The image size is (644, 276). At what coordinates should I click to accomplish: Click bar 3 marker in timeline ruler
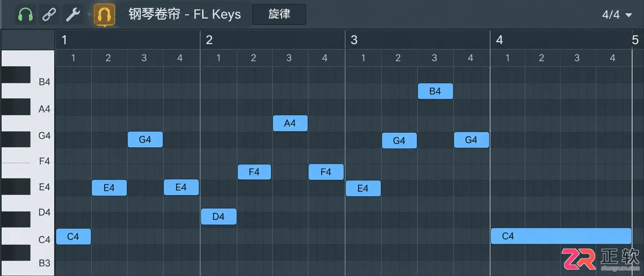(x=354, y=40)
